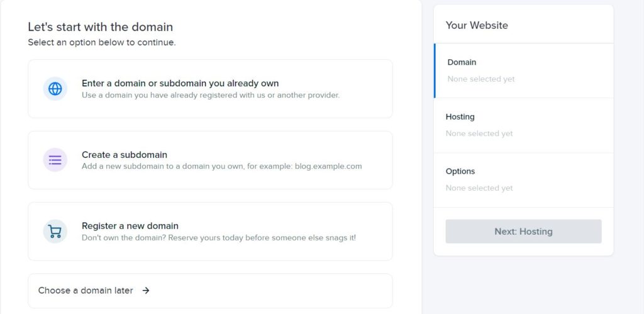Click the 'Choose a domain later' text

tap(86, 291)
